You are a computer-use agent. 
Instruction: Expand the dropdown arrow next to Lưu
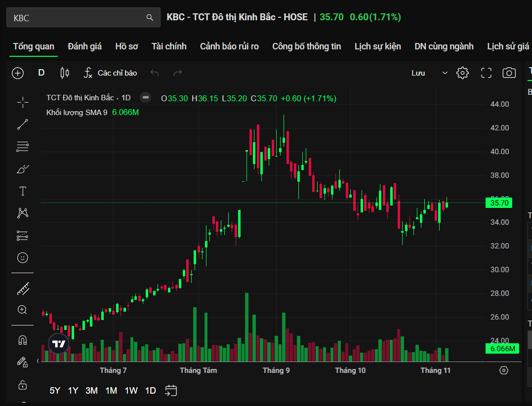tap(445, 73)
